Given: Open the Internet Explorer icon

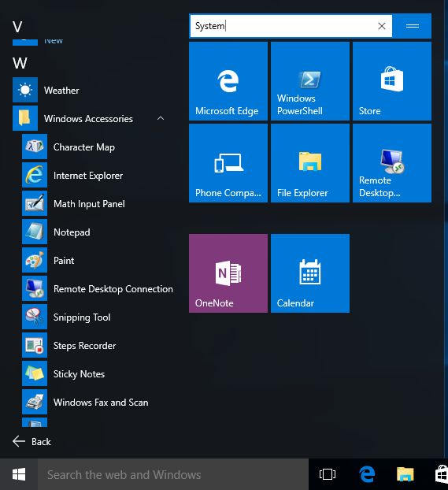Looking at the screenshot, I should coord(35,175).
